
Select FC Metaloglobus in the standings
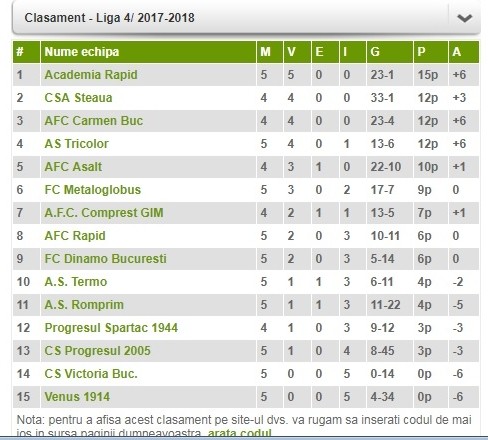[93, 190]
